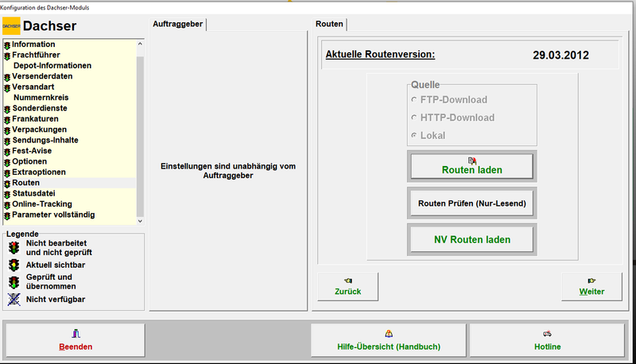Select the HTTP-Download radio button
The height and width of the screenshot is (364, 636).
click(x=413, y=118)
